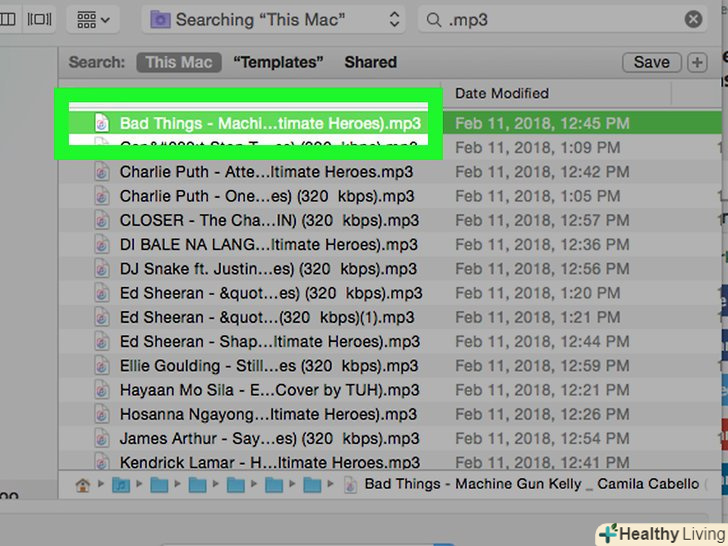Switch to column view icon
This screenshot has height=546, width=728.
tap(8, 20)
